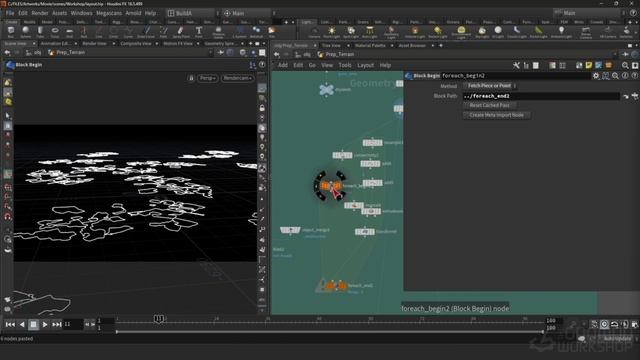Click the Create Meta Import Node button
Image resolution: width=640 pixels, height=360 pixels.
[497, 115]
